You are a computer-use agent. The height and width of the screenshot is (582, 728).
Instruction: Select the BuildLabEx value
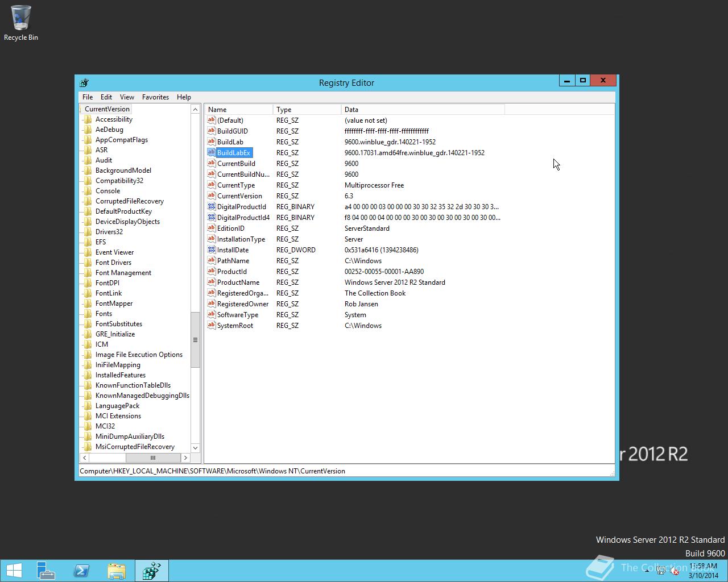tap(234, 152)
